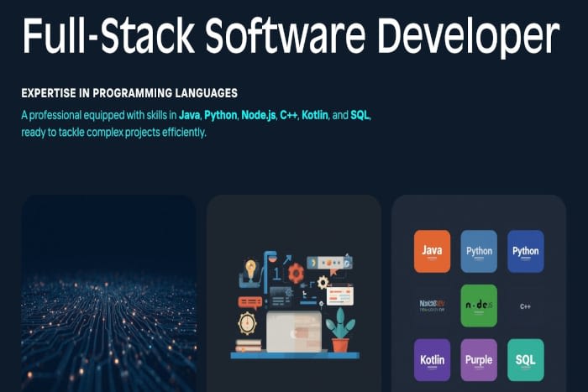Click the bold word Java in paragraph
Image resolution: width=588 pixels, height=392 pixels.
point(189,115)
